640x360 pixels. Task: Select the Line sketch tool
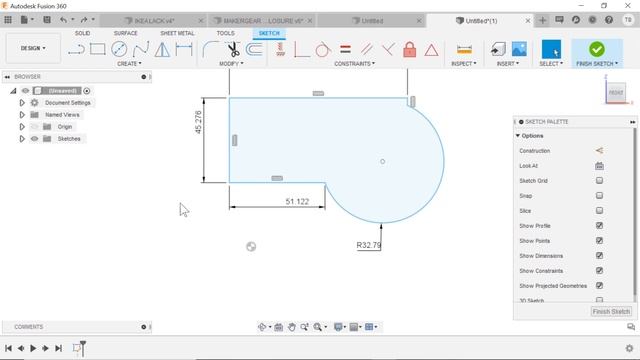76,49
